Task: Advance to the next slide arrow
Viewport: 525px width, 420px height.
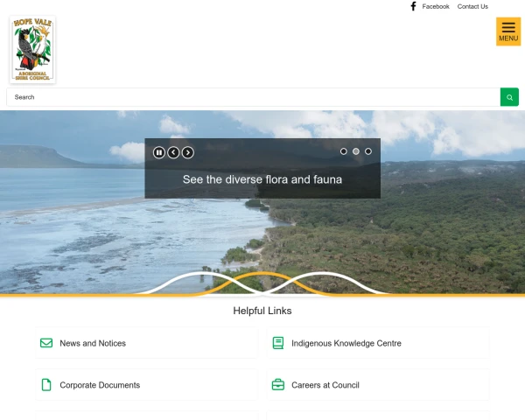Action: [x=188, y=152]
